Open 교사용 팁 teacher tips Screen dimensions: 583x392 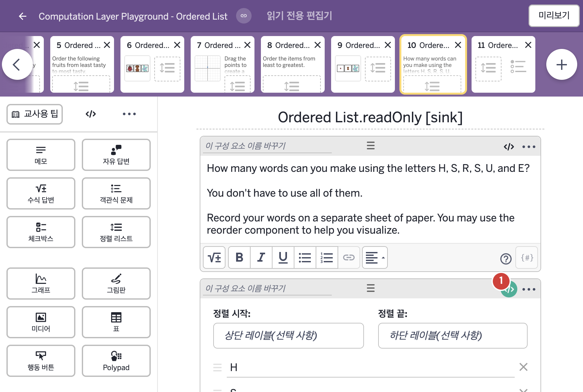(x=35, y=114)
